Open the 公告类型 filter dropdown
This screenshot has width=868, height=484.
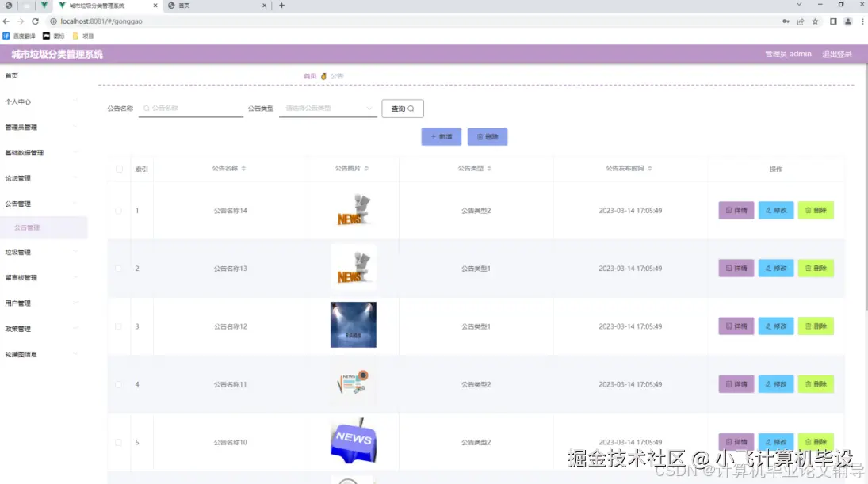pyautogui.click(x=328, y=109)
